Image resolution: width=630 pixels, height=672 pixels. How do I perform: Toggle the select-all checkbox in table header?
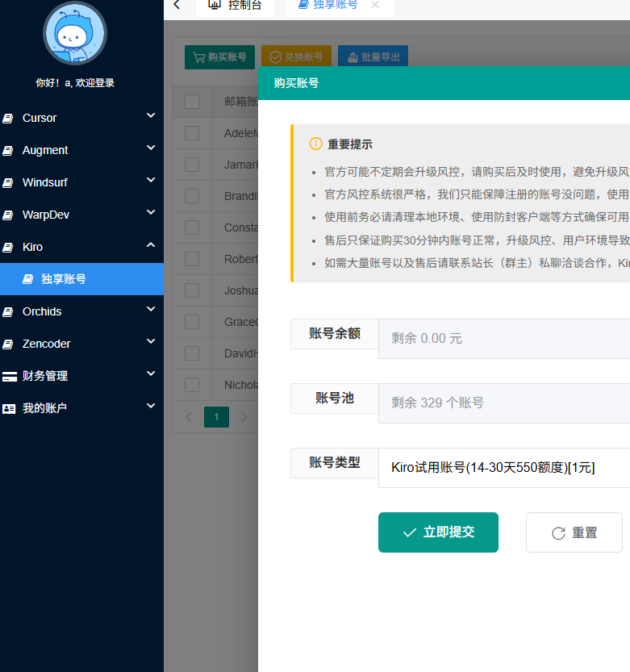192,102
